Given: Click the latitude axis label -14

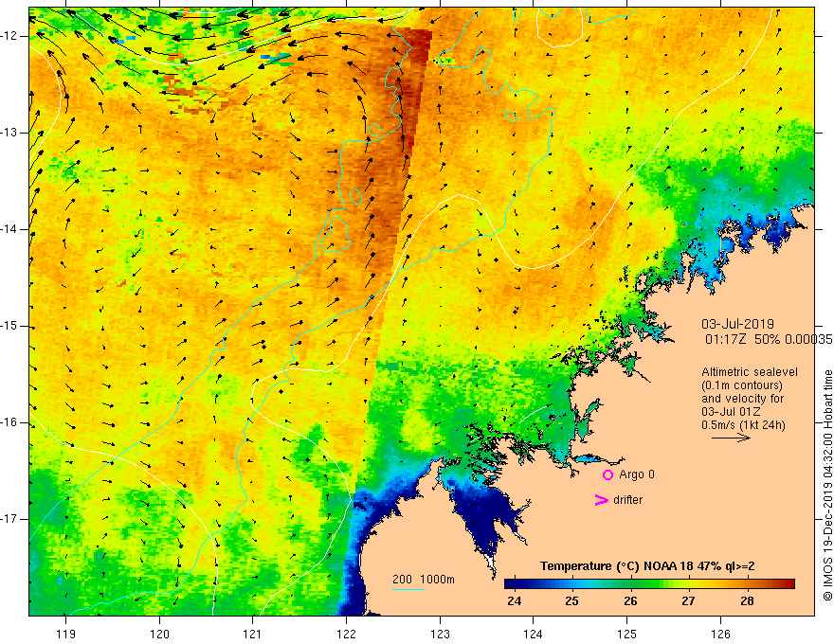Looking at the screenshot, I should [9, 229].
